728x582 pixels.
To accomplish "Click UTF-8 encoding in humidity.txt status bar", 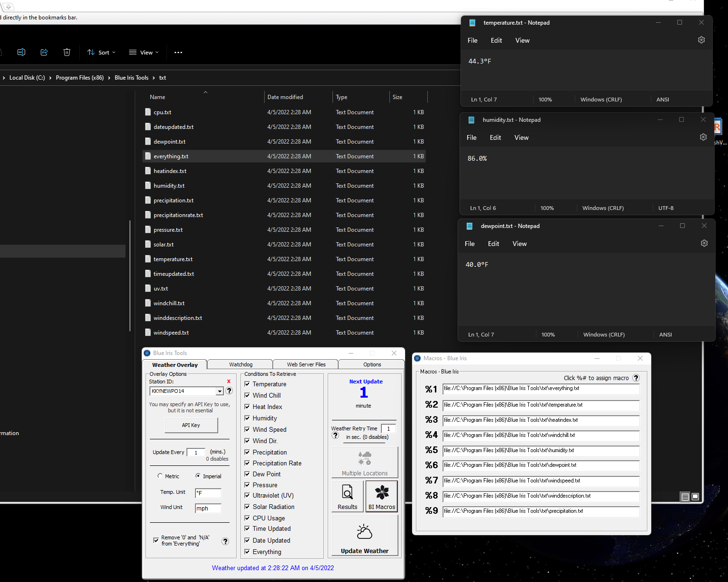I will pos(665,208).
